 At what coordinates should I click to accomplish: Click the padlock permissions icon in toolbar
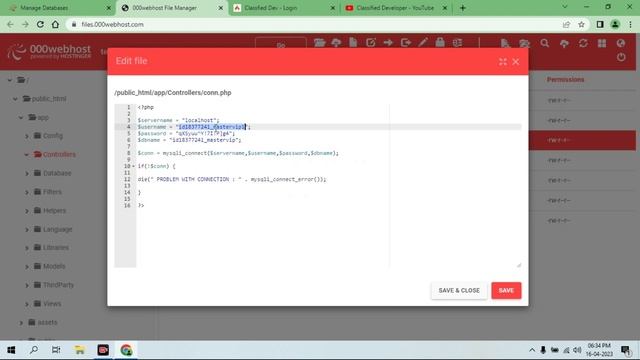[440, 42]
